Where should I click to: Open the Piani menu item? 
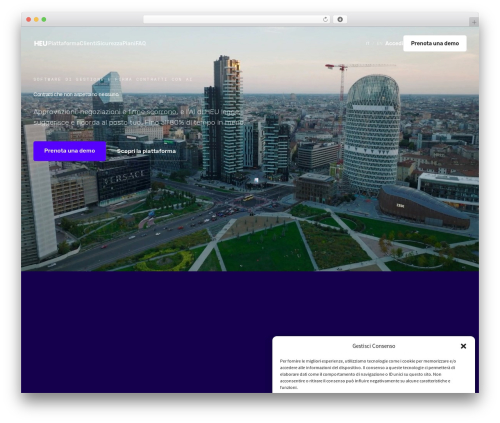click(x=129, y=43)
